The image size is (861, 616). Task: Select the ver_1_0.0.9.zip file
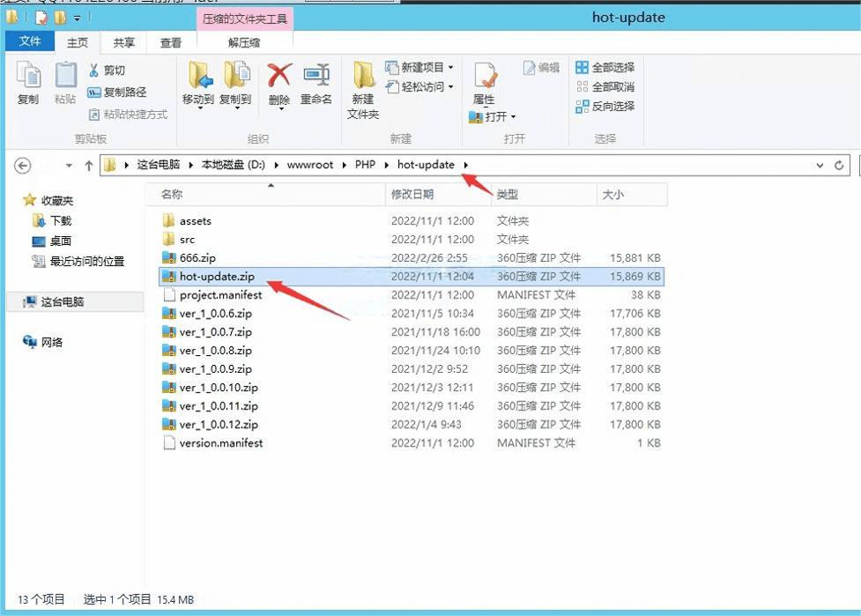tap(412, 369)
